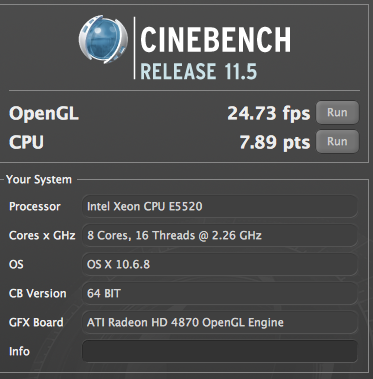Click the CB Version label
373x379 pixels.
[x=38, y=293]
